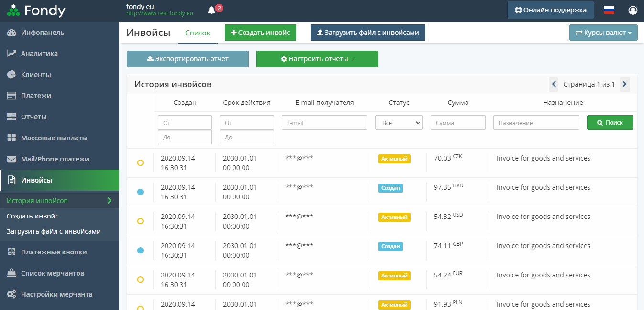Click the 74.11 GBP amount

pyautogui.click(x=448, y=246)
